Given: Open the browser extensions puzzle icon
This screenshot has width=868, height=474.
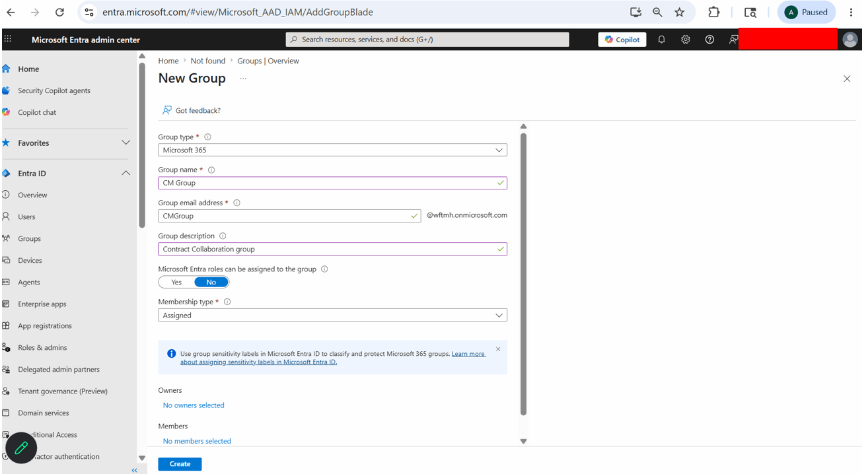Looking at the screenshot, I should pyautogui.click(x=714, y=12).
